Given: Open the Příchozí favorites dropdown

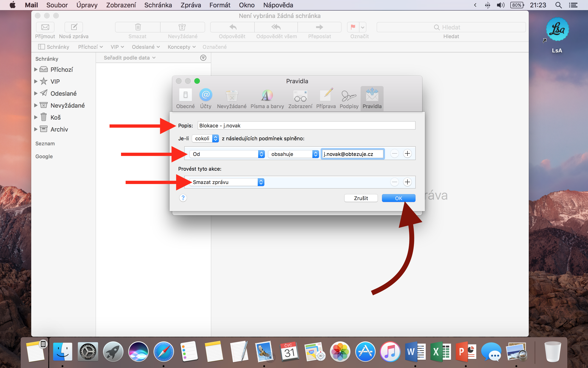Looking at the screenshot, I should (90, 47).
